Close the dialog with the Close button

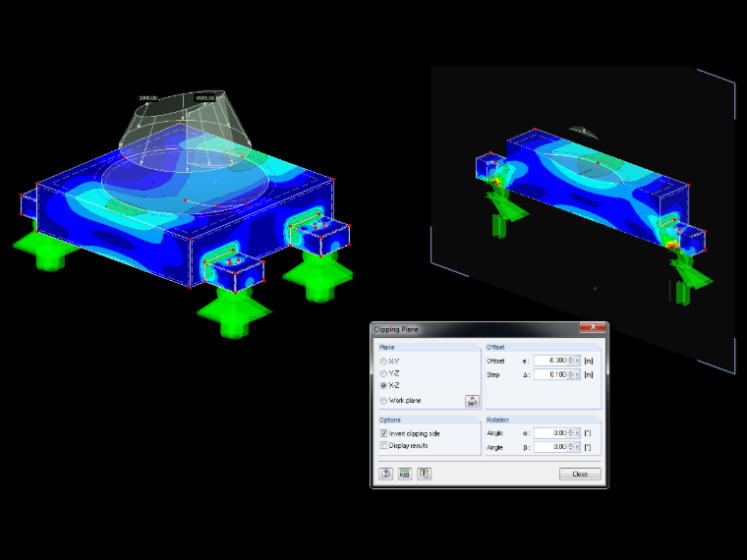pyautogui.click(x=580, y=474)
